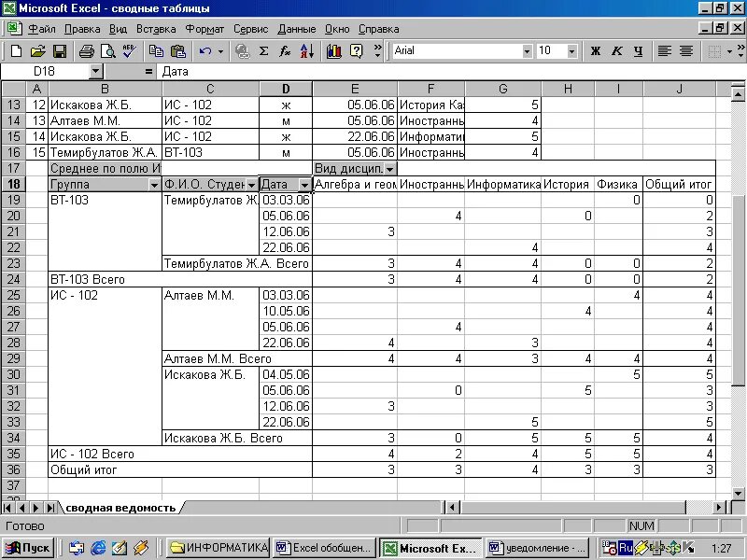Save the workbook with the floppy icon
Screen dimensions: 747x560
pyautogui.click(x=60, y=51)
